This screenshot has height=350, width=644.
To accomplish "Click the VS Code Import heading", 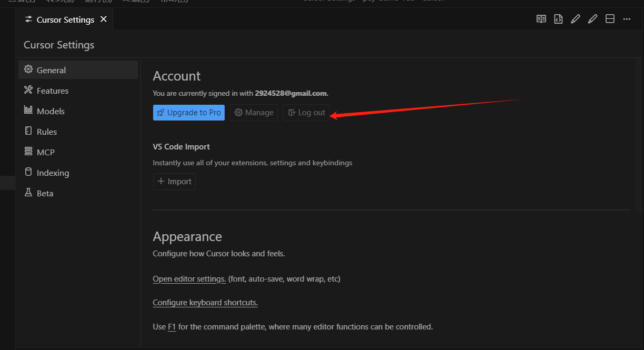I will click(182, 147).
